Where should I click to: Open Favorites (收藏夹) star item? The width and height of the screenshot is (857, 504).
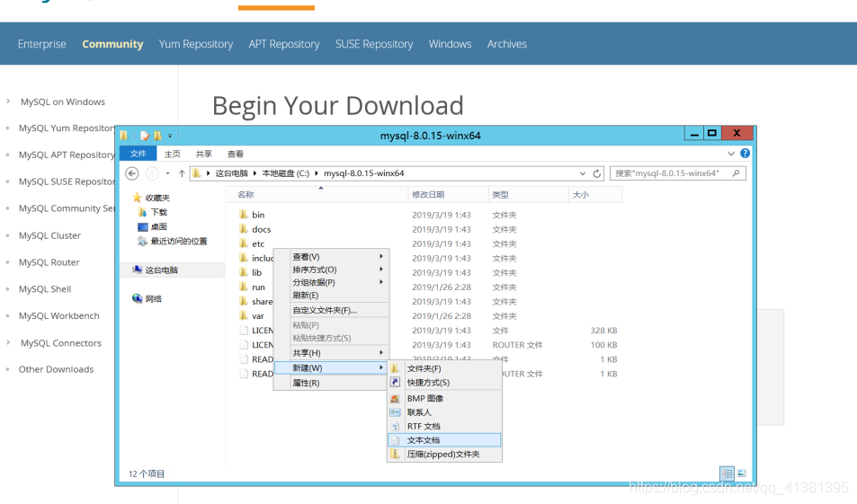tap(151, 198)
